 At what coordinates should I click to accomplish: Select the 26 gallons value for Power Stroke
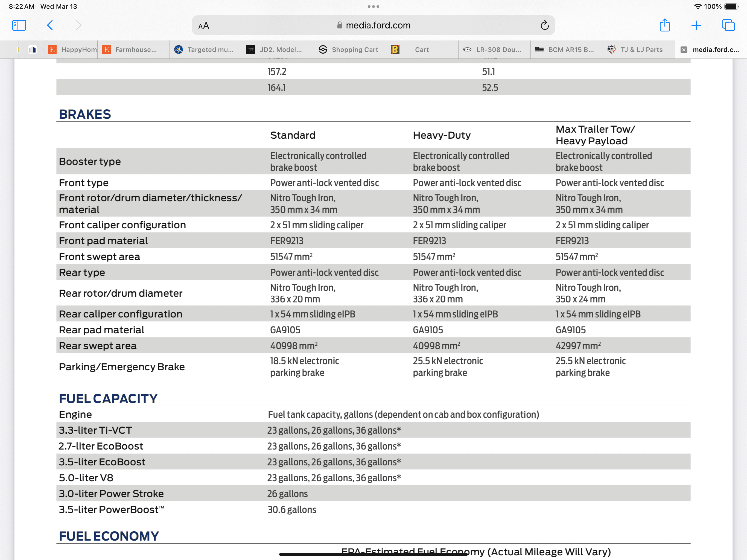(287, 494)
